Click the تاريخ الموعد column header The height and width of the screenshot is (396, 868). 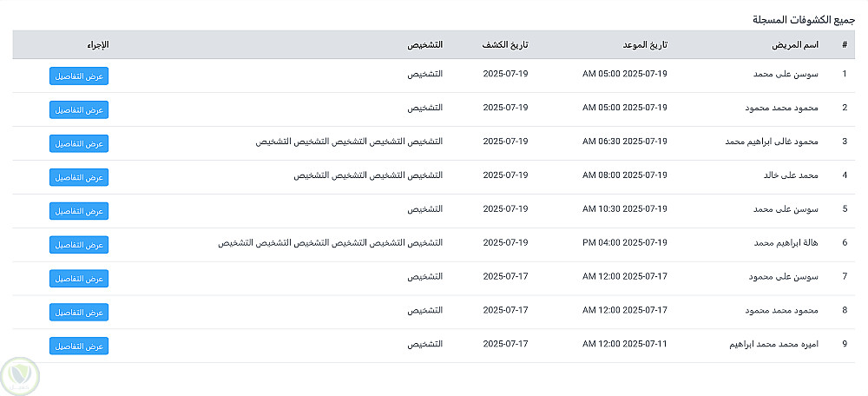646,44
